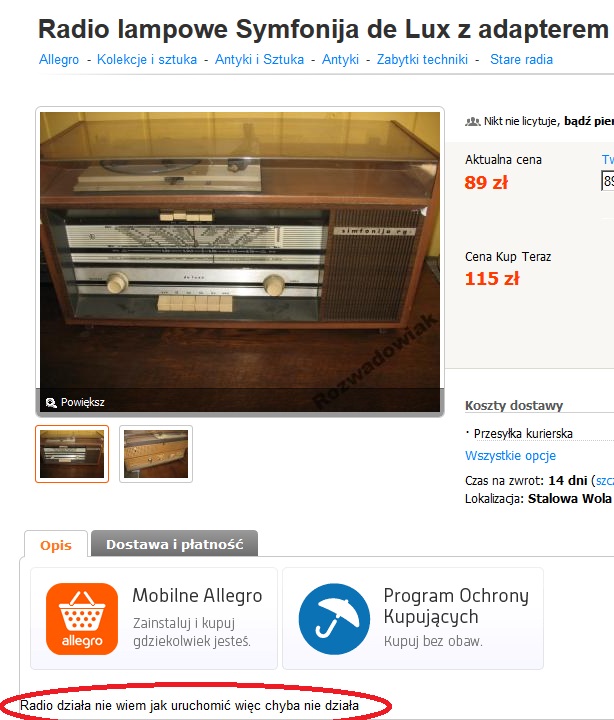
Task: Open the Mobilne Allegro basket icon
Action: (x=82, y=619)
